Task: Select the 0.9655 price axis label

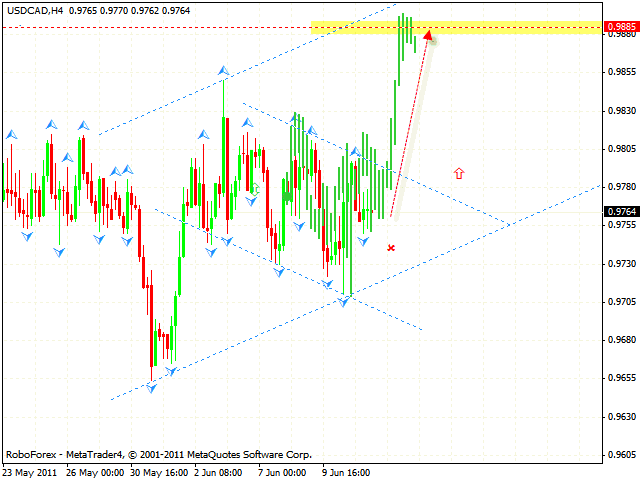Action: click(x=622, y=379)
